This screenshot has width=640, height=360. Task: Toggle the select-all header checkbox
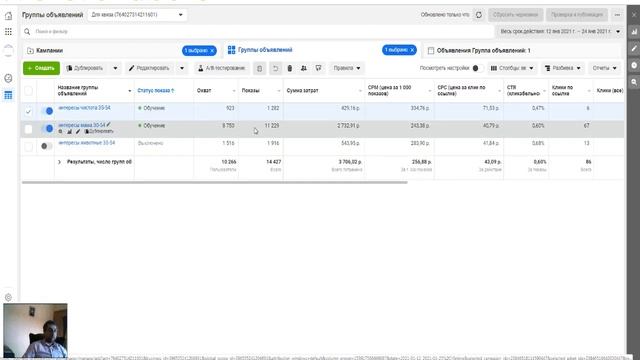pyautogui.click(x=28, y=90)
